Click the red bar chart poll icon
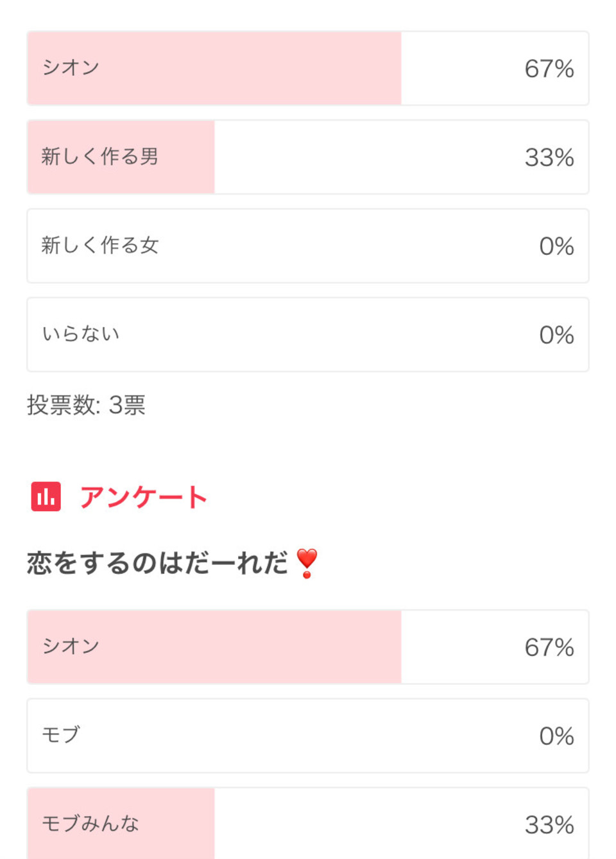The width and height of the screenshot is (616, 859). (46, 496)
